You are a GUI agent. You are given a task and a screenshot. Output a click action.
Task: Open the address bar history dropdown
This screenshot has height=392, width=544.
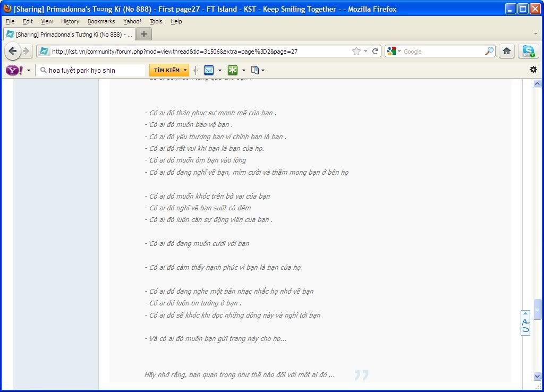coord(365,52)
